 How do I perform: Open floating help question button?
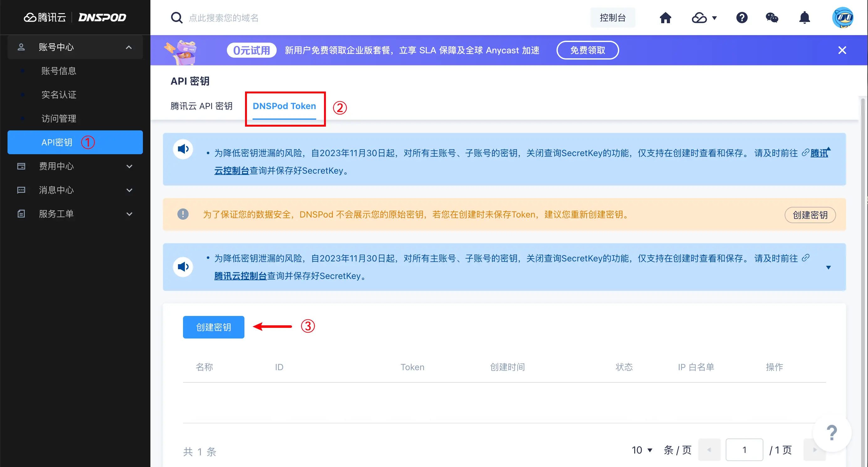832,433
